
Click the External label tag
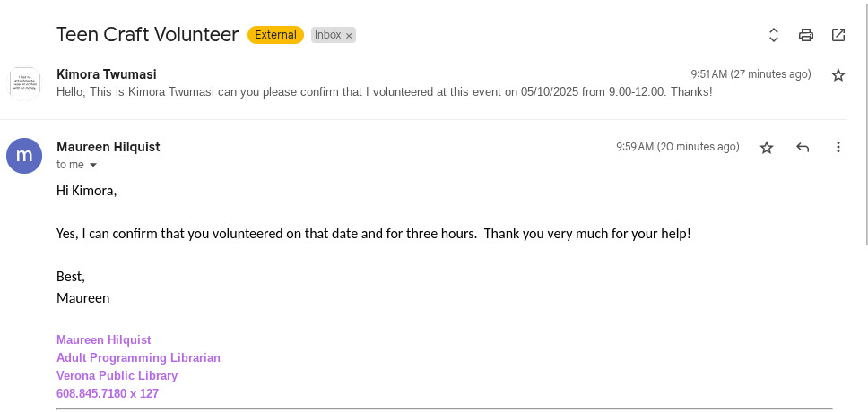tap(275, 35)
